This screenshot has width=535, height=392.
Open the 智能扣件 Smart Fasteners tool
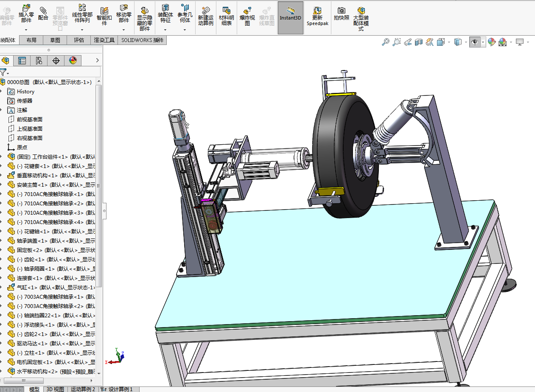tap(104, 15)
